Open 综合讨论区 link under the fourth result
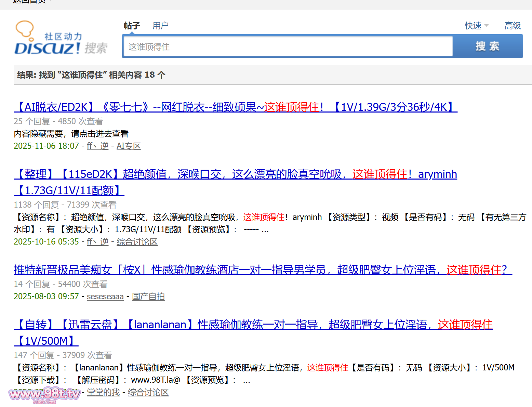Screen dimensions: 532x407 point(148,392)
